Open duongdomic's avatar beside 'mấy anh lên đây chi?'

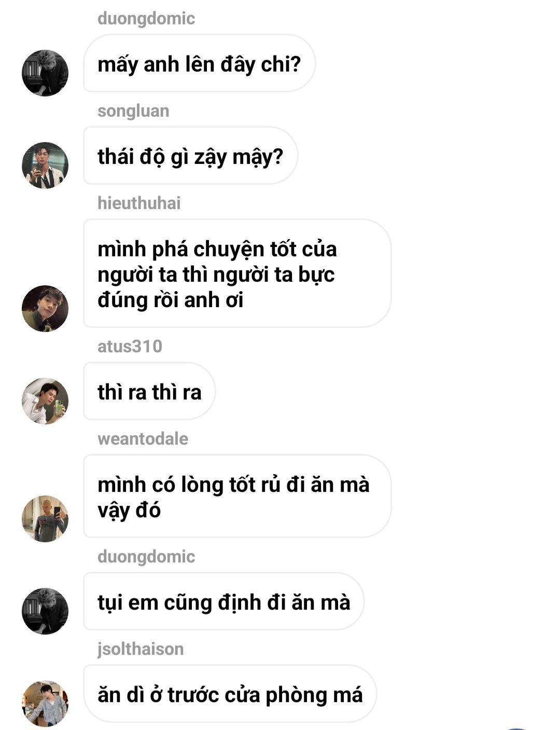45,73
